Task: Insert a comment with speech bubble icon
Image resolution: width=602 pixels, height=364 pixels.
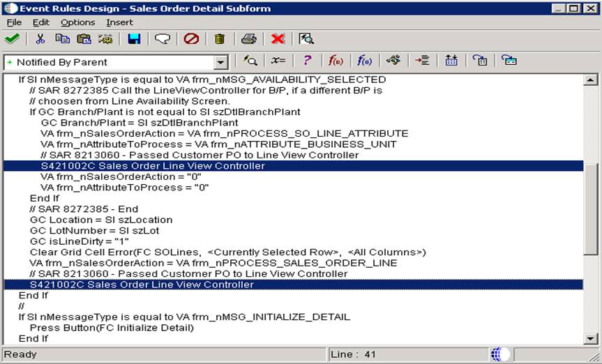Action: (163, 39)
